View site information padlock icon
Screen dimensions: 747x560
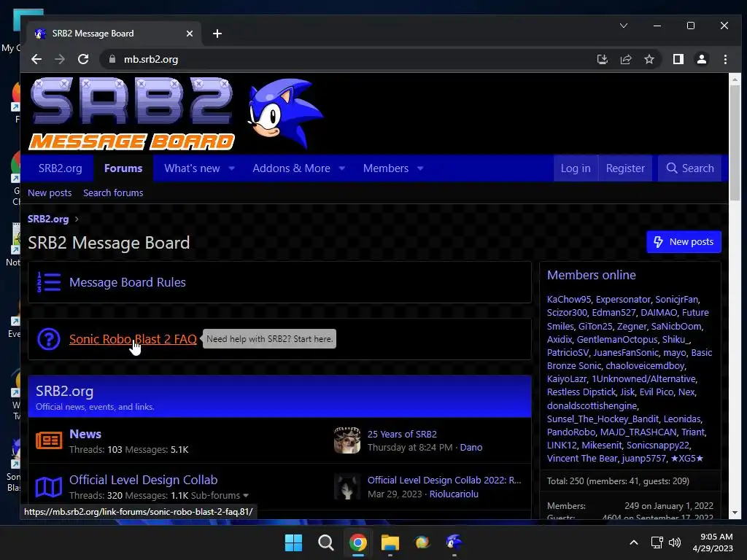112,59
